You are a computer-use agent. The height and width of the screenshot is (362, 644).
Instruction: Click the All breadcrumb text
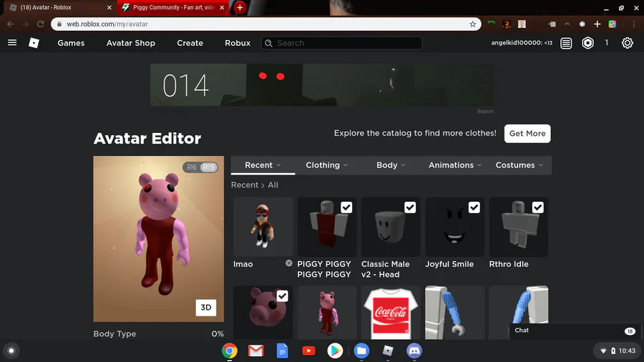coord(273,185)
